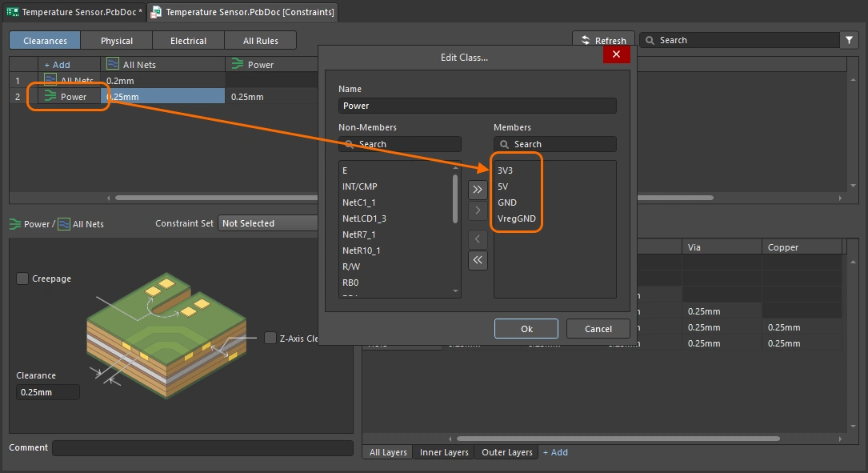The image size is (868, 473).
Task: Click the Refresh button icon
Action: pyautogui.click(x=584, y=41)
